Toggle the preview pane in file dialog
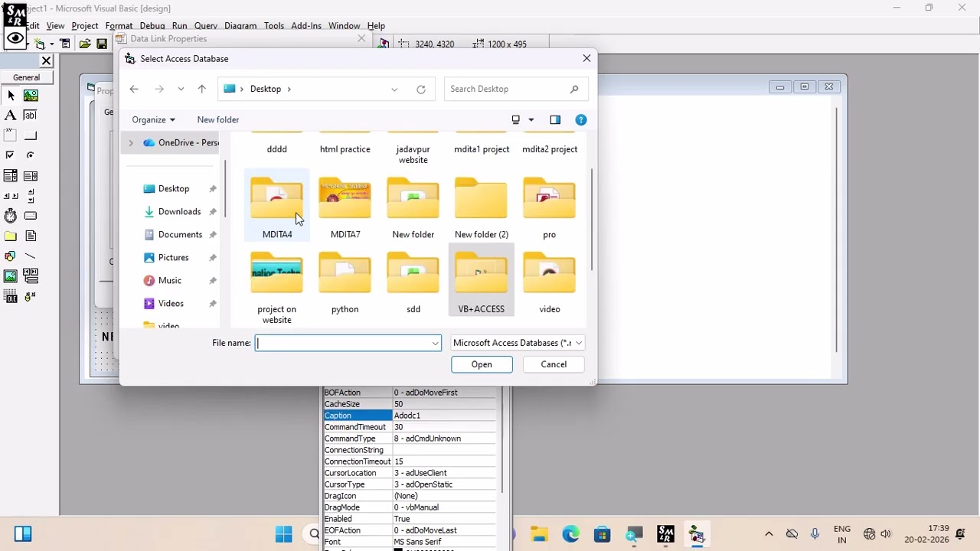Viewport: 980px width, 551px height. click(555, 119)
